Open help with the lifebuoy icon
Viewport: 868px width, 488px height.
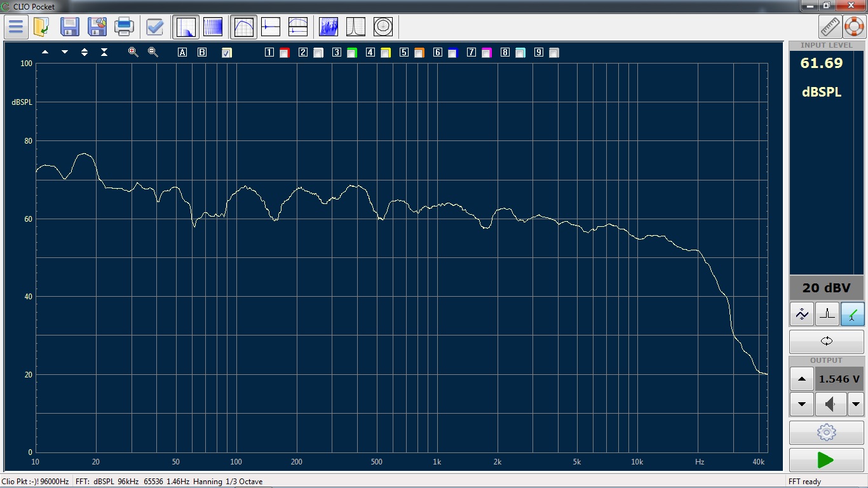click(854, 27)
